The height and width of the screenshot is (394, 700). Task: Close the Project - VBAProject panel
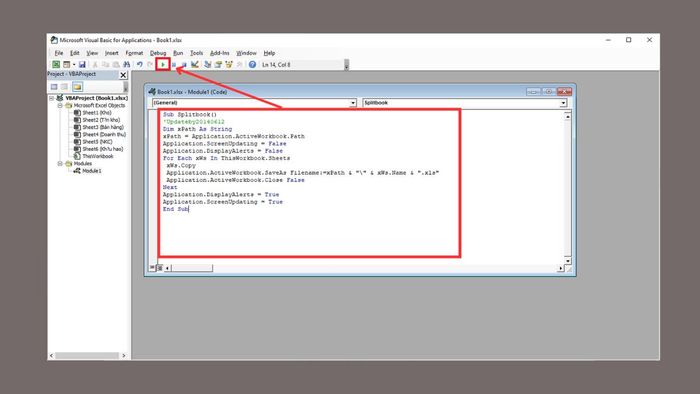pyautogui.click(x=123, y=75)
